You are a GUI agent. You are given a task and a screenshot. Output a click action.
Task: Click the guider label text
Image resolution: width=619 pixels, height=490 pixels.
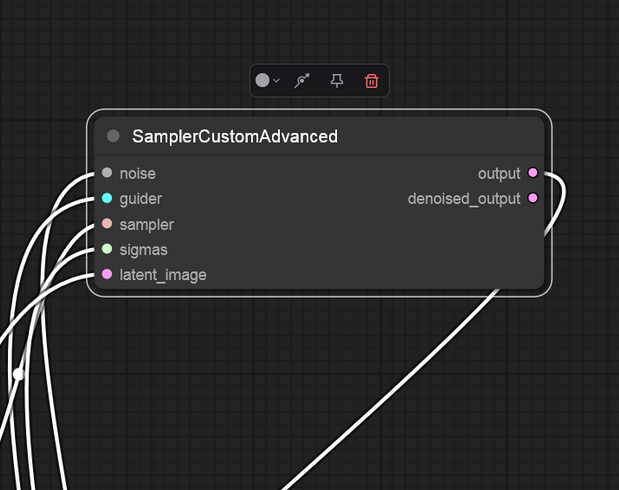pyautogui.click(x=141, y=199)
